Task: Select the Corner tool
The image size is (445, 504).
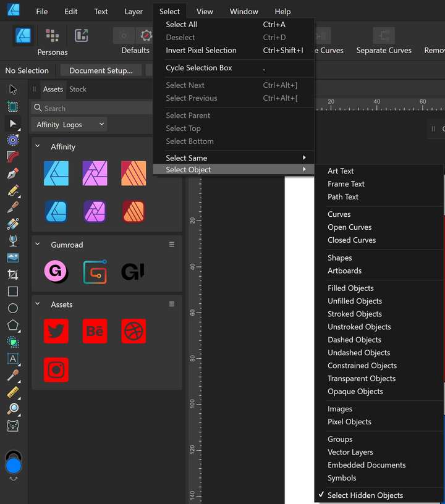Action: pos(13,157)
